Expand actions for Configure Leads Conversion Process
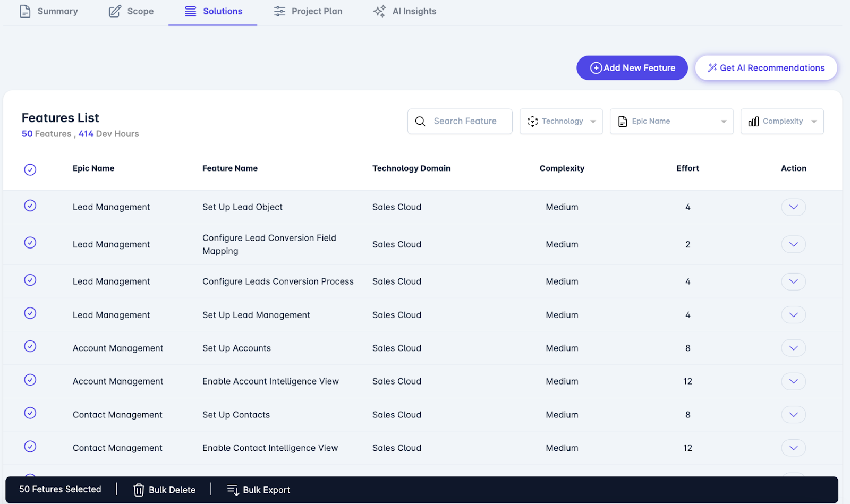Screen dimensions: 850x504 click(x=793, y=281)
